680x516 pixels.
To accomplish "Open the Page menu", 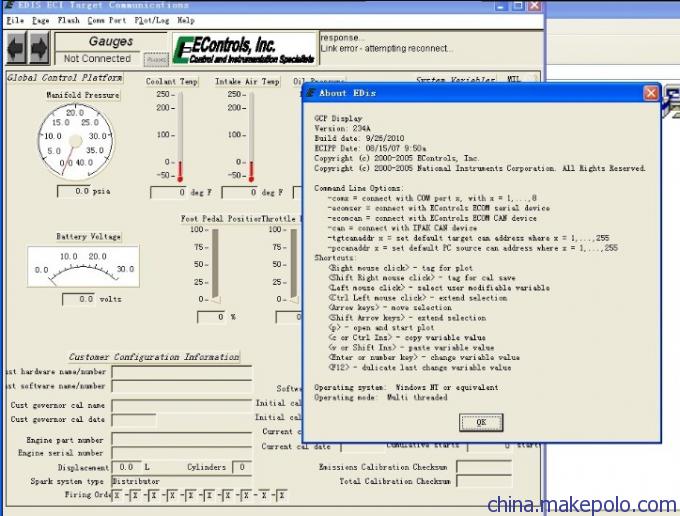I will 40,20.
